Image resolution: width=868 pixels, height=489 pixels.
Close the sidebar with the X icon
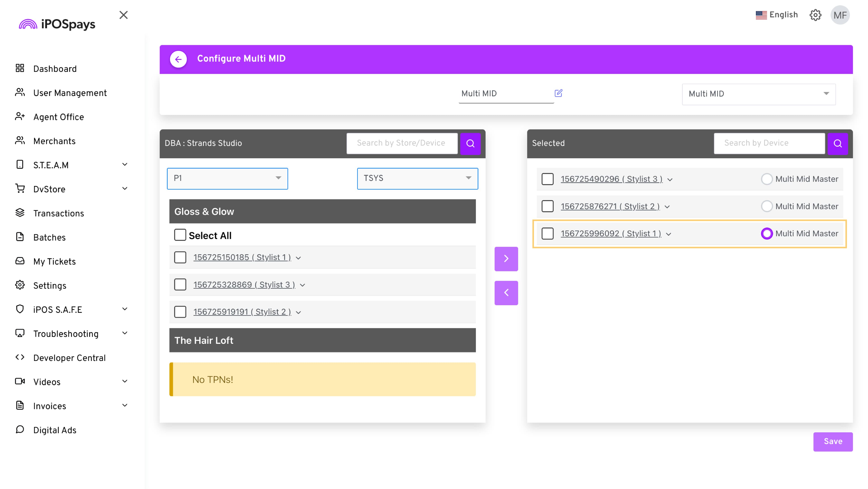point(124,15)
